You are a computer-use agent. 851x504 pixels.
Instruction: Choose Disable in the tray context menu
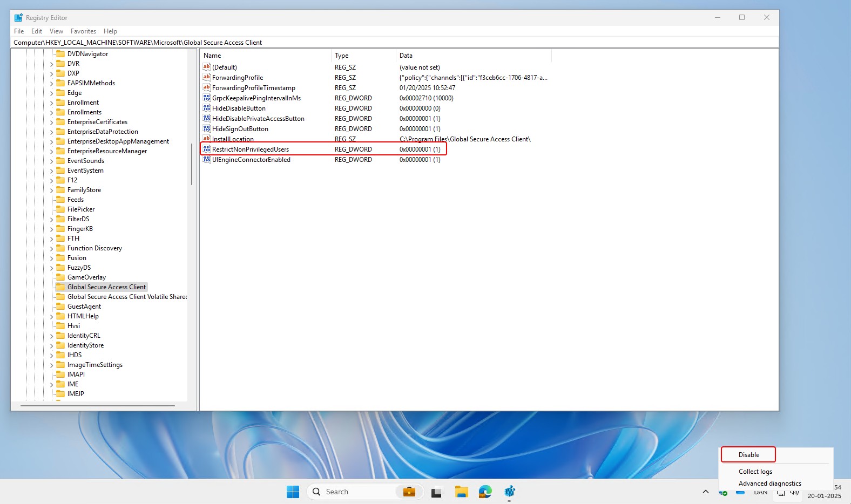748,455
